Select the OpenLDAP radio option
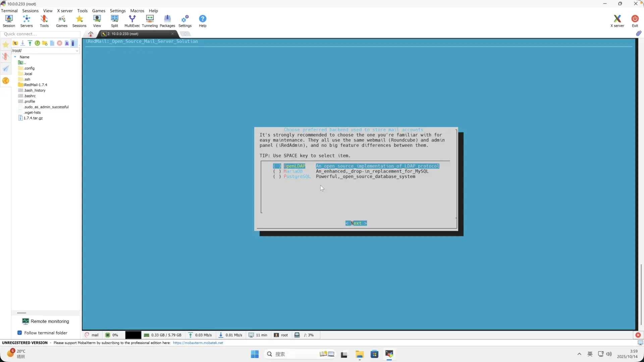Viewport: 644px width, 362px height. coord(277,166)
